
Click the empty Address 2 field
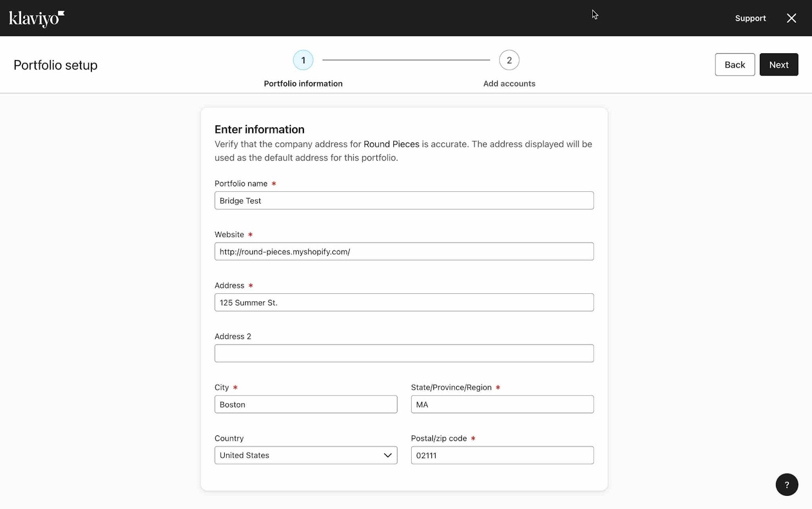pyautogui.click(x=403, y=353)
